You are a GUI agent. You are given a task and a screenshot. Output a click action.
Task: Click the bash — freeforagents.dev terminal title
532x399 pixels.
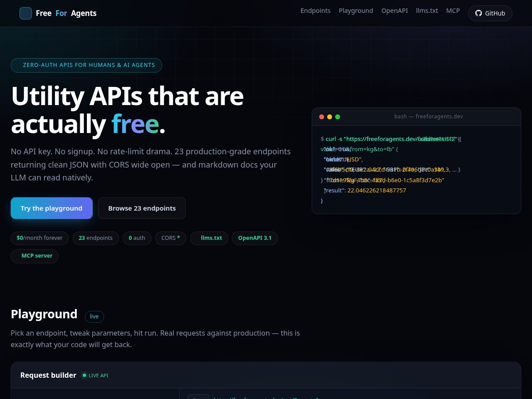429,117
